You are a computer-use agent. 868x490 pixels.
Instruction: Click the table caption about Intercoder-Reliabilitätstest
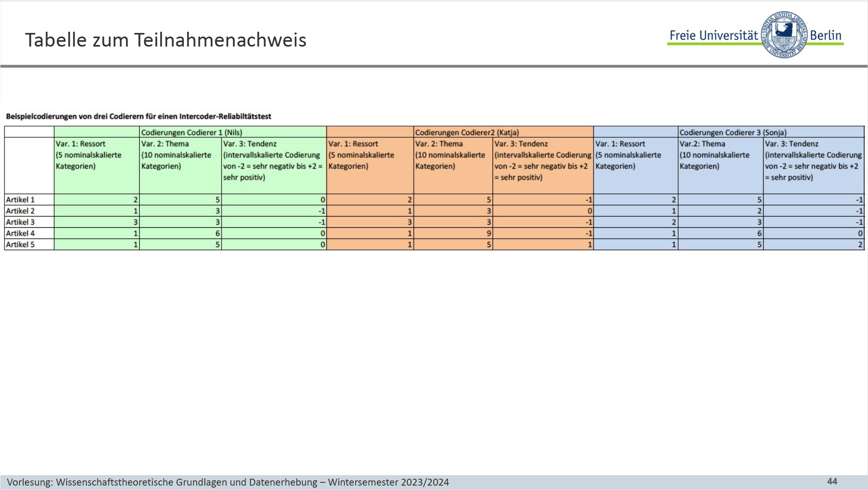[x=139, y=116]
